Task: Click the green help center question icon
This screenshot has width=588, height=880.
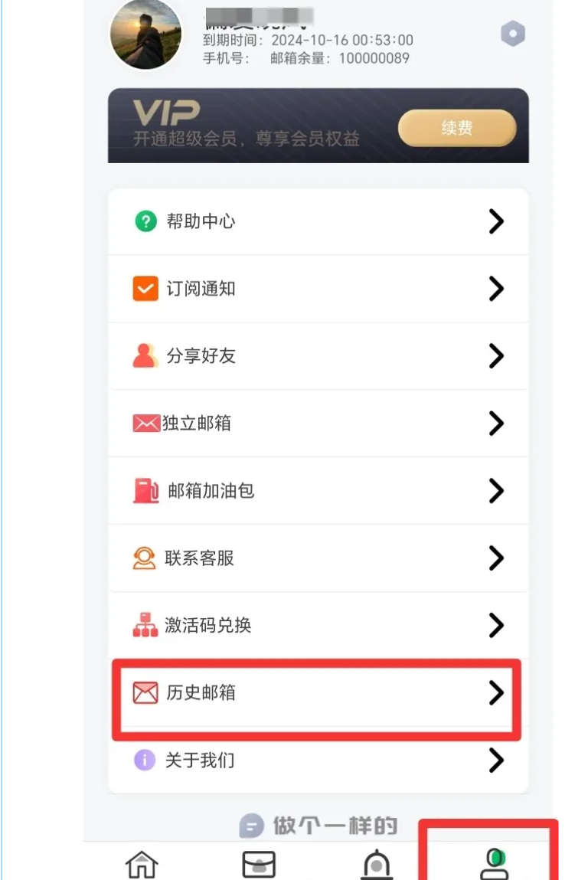Action: [145, 221]
